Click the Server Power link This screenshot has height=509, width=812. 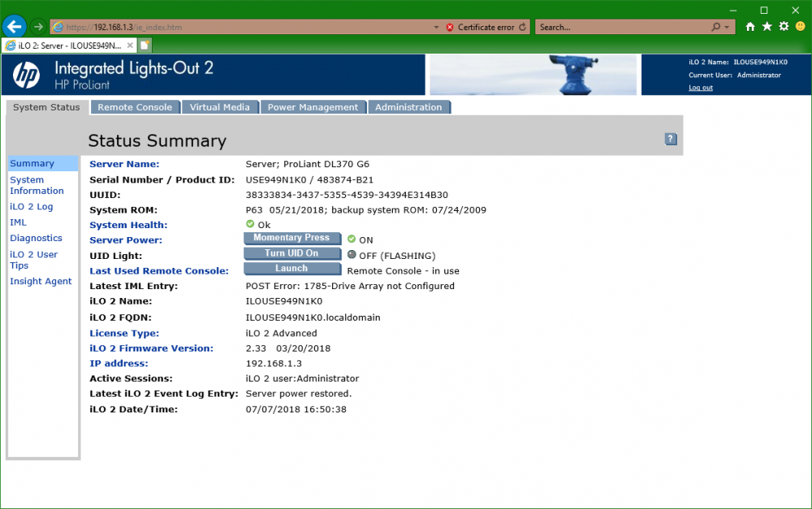click(126, 240)
